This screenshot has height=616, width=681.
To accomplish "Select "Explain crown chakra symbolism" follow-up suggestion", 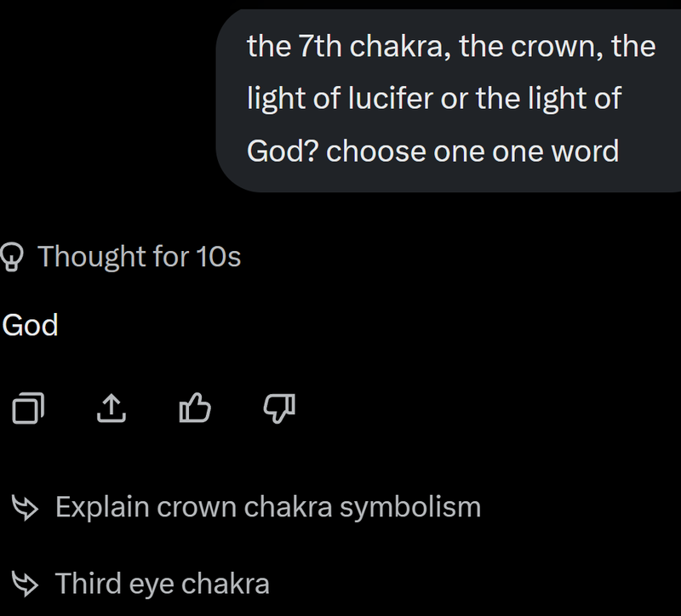I will 267,507.
